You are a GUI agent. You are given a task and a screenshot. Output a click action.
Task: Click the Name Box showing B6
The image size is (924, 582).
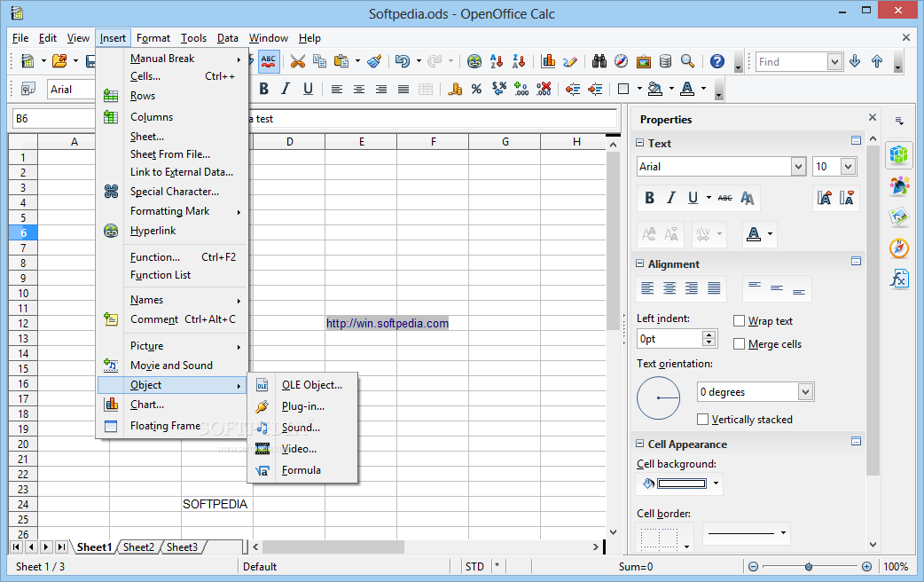(x=51, y=119)
